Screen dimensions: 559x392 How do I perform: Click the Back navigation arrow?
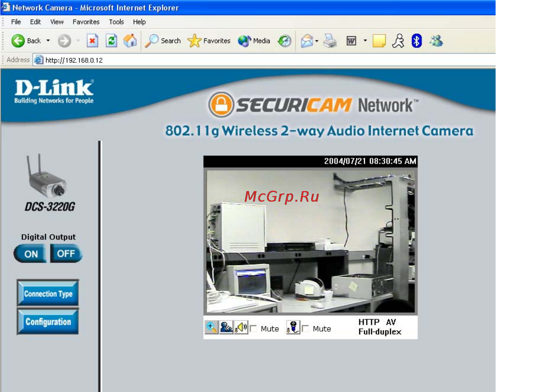pyautogui.click(x=18, y=41)
